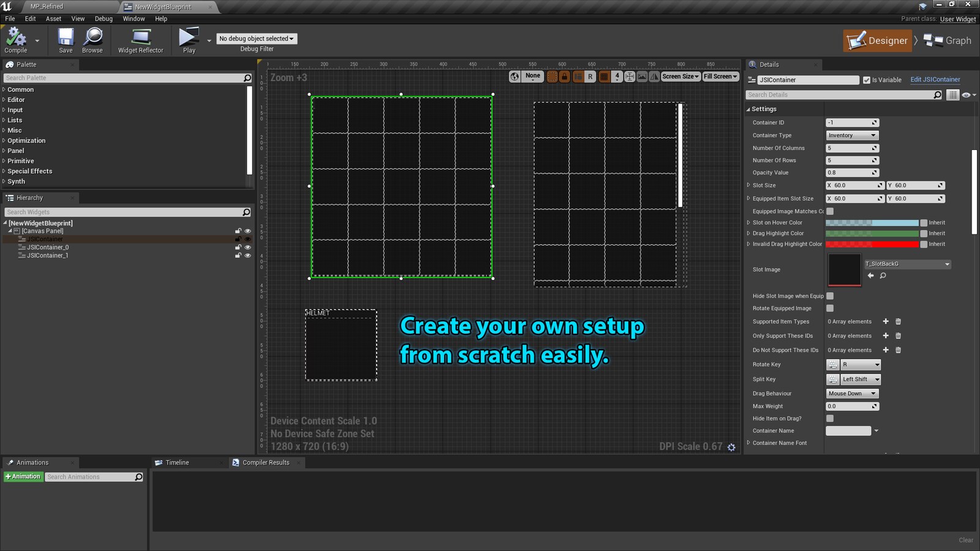Toggle Hide Item on Drag checkbox

coord(830,418)
